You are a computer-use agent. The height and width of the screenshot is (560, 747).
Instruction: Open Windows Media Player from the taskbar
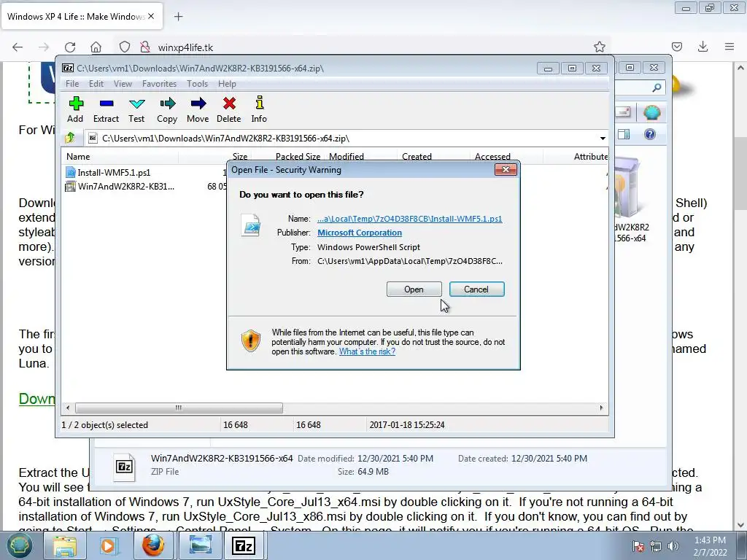[x=109, y=546]
